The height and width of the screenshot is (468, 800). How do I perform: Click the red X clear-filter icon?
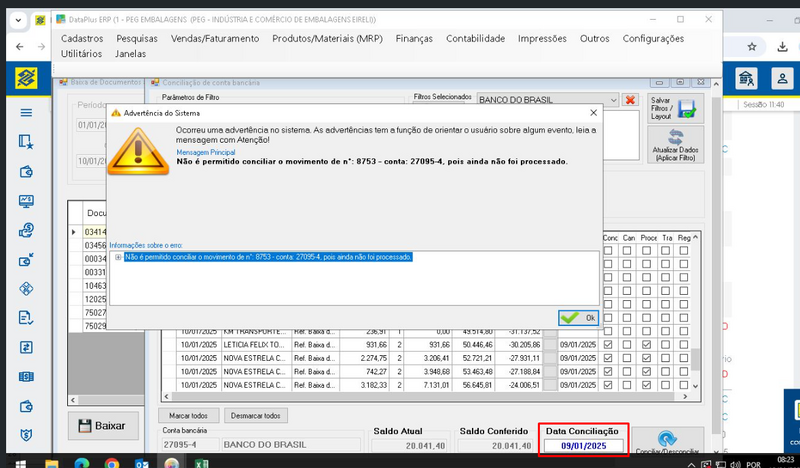pos(630,100)
